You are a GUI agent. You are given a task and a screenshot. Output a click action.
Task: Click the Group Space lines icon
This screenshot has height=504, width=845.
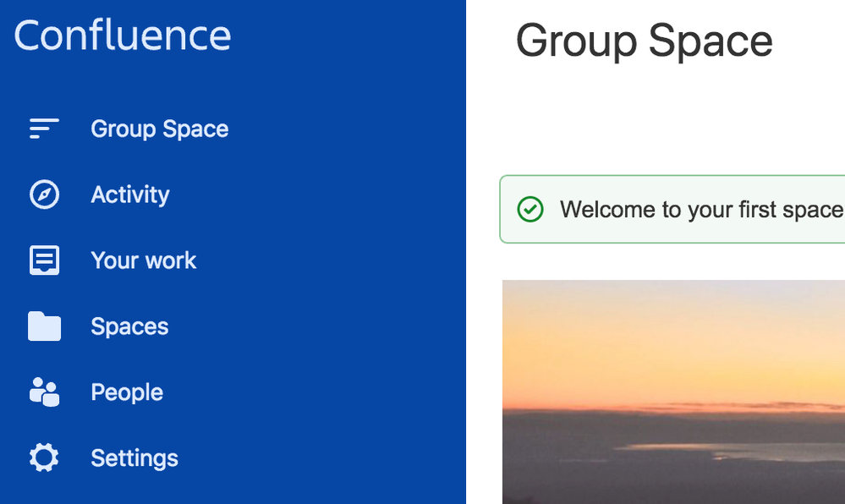click(44, 129)
